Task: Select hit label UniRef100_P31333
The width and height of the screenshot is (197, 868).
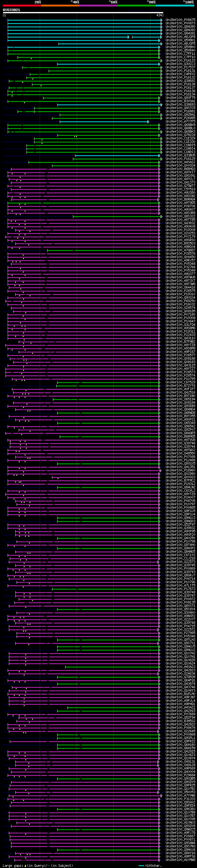Action: [180, 799]
